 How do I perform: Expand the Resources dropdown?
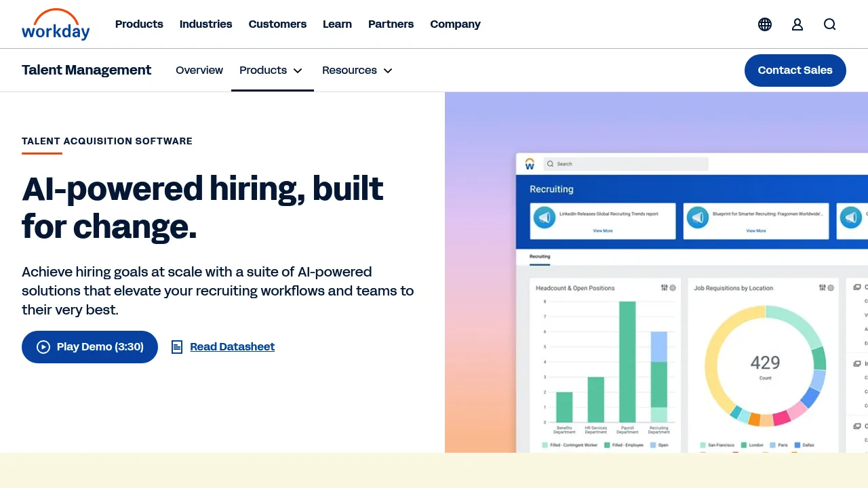tap(357, 70)
